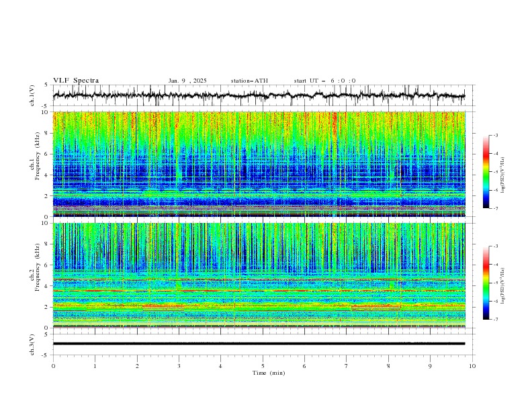The image size is (532, 411).
Task: Click the ch.3 flat waveform trace
Action: pyautogui.click(x=259, y=344)
